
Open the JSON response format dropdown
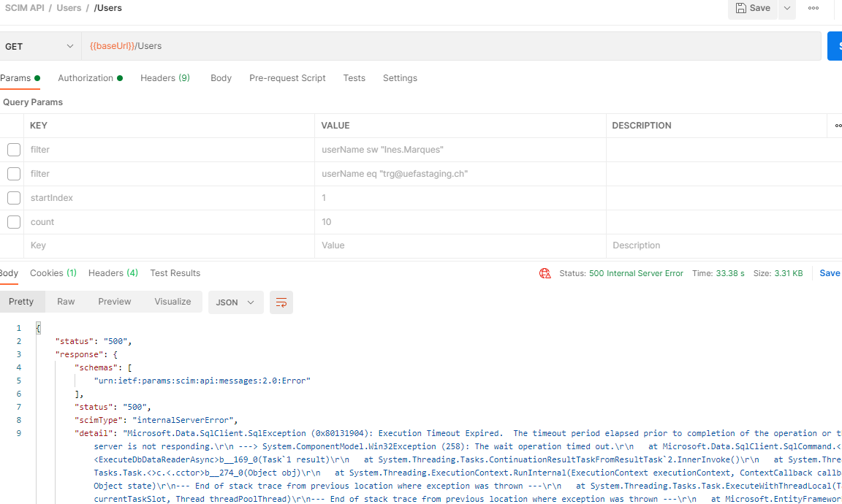click(235, 302)
